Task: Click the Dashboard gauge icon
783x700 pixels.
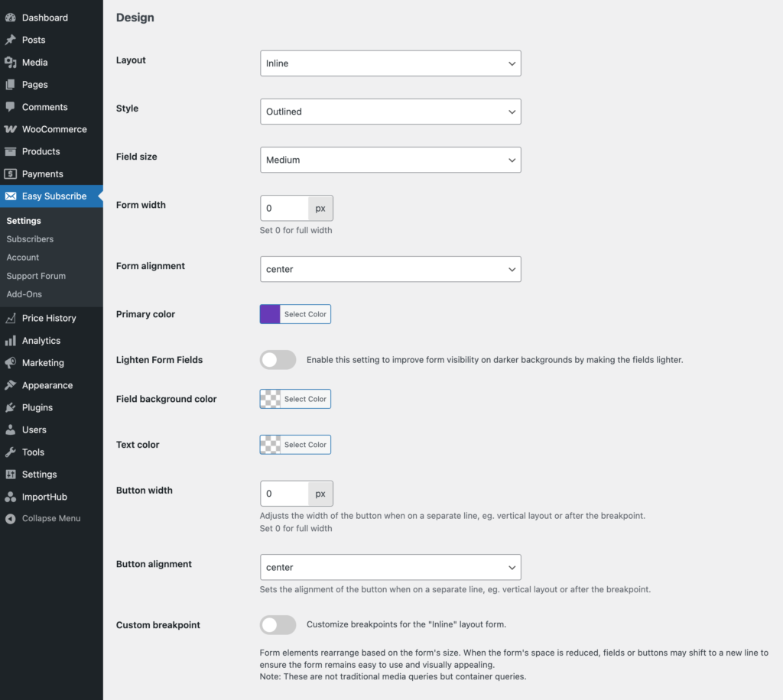Action: tap(10, 18)
